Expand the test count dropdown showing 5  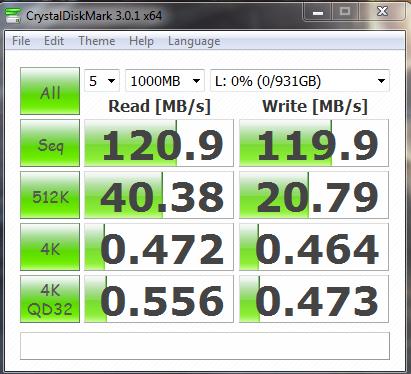coord(102,81)
